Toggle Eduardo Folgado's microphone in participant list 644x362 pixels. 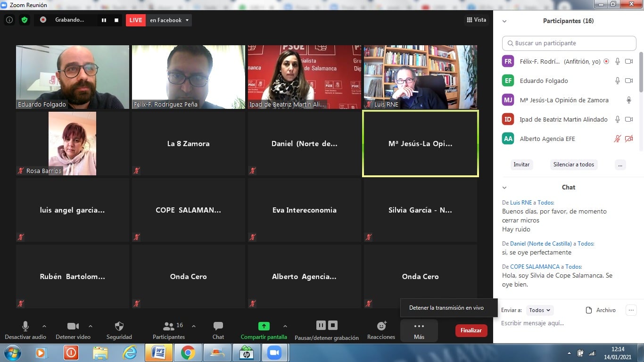click(617, 81)
